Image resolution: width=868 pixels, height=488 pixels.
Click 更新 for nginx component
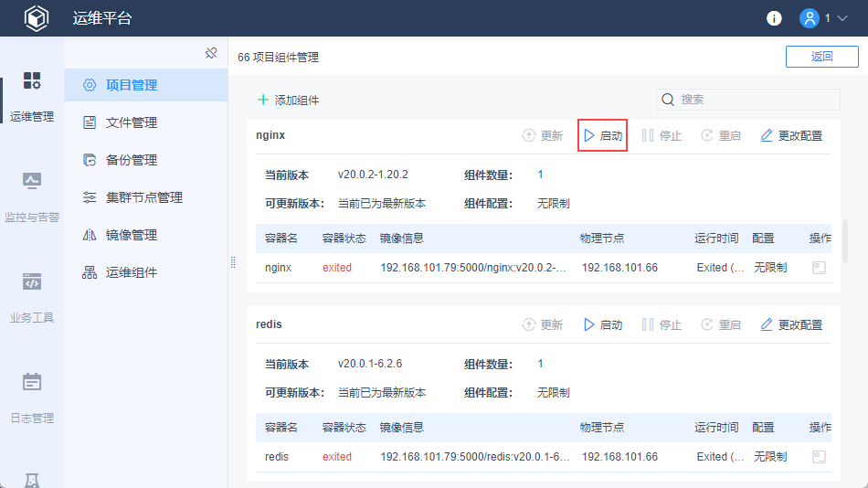(543, 136)
